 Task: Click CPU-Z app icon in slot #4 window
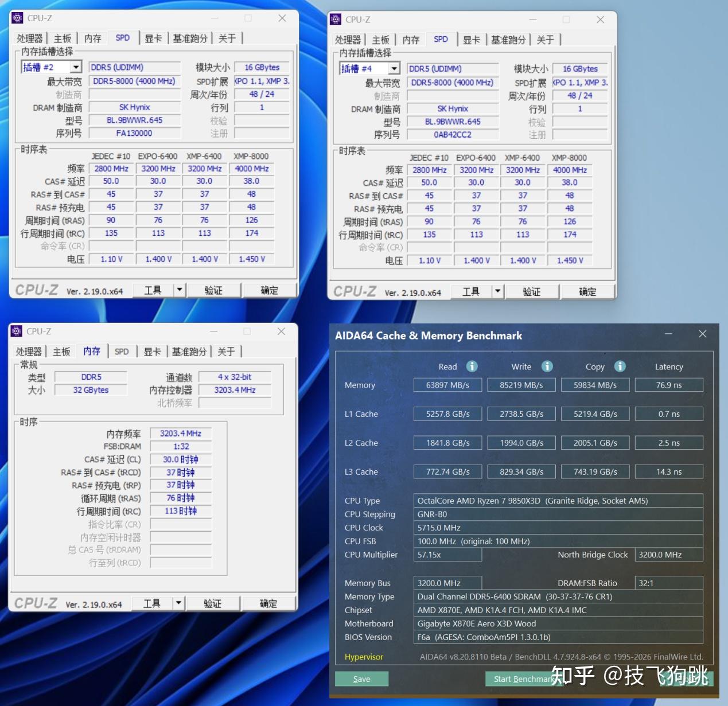[x=336, y=19]
